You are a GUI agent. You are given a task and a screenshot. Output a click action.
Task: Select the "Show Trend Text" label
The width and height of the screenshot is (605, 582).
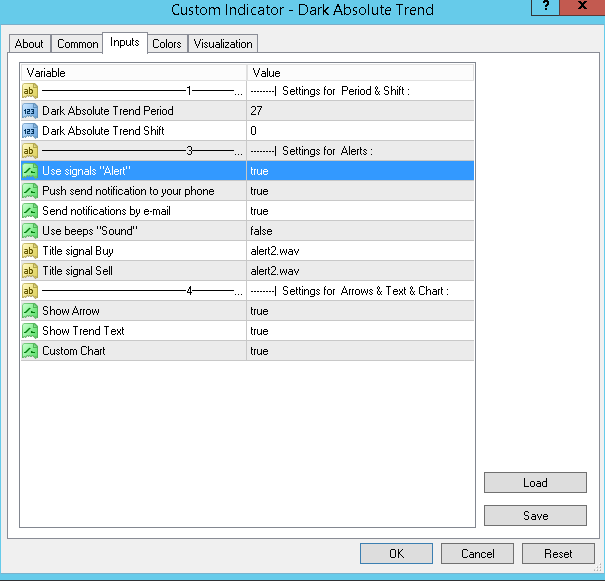[x=83, y=331]
